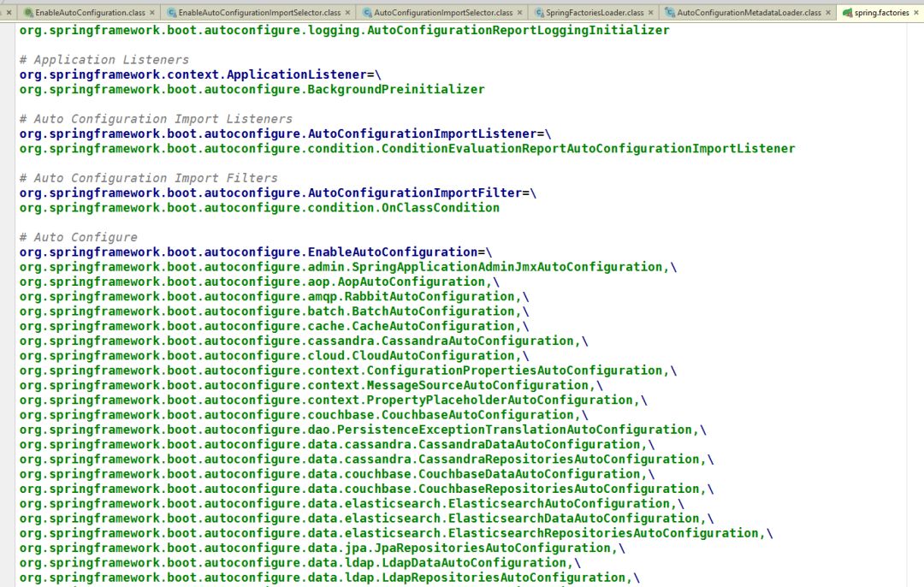Click the AutoConfigurationImportListener=\ key line
The width and height of the screenshot is (924, 587).
(x=285, y=133)
